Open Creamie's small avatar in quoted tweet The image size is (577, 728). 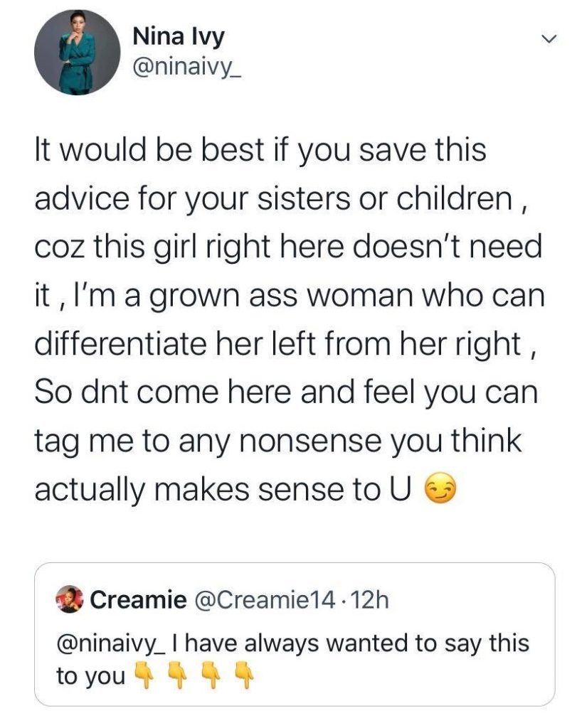[71, 601]
